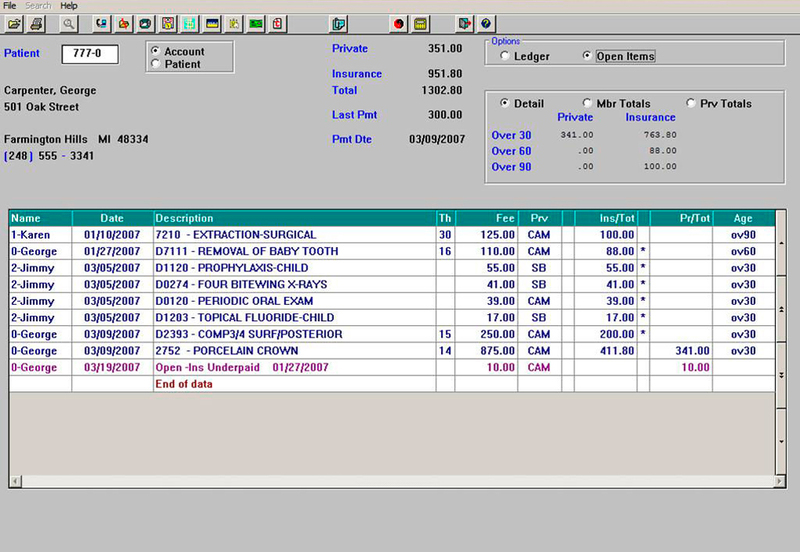Image resolution: width=800 pixels, height=552 pixels.
Task: Click the double up arrow on table scrollbar
Action: (781, 309)
